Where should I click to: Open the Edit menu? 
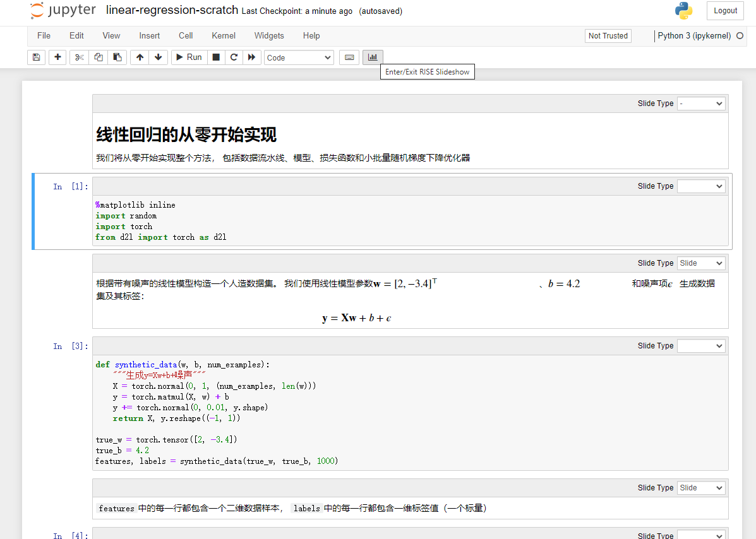76,35
